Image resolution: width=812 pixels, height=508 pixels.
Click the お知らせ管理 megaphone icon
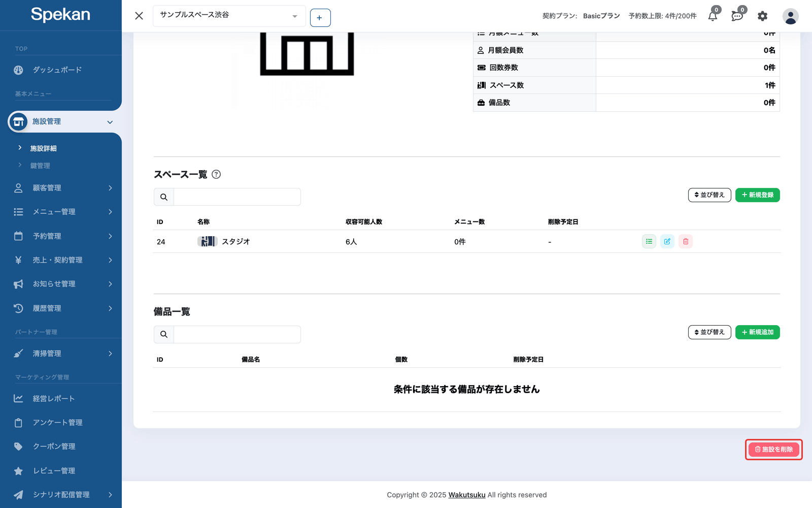(x=18, y=284)
